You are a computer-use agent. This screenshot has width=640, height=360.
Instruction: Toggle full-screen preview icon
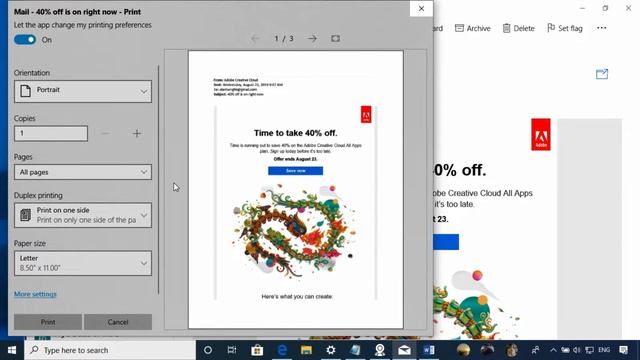(336, 38)
